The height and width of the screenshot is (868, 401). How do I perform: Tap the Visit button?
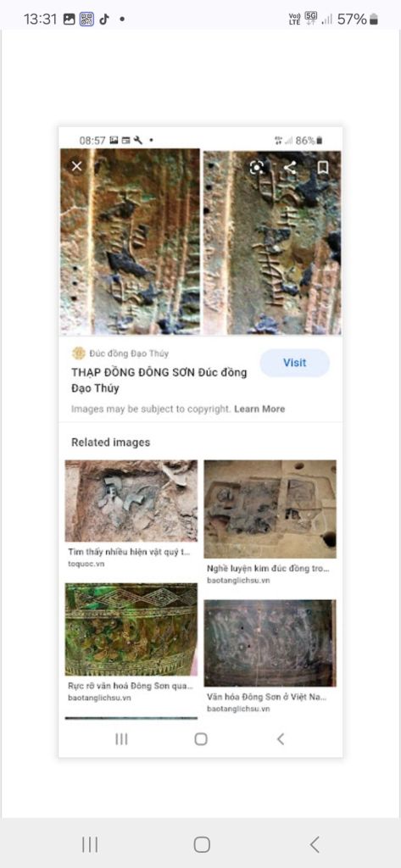click(x=295, y=363)
